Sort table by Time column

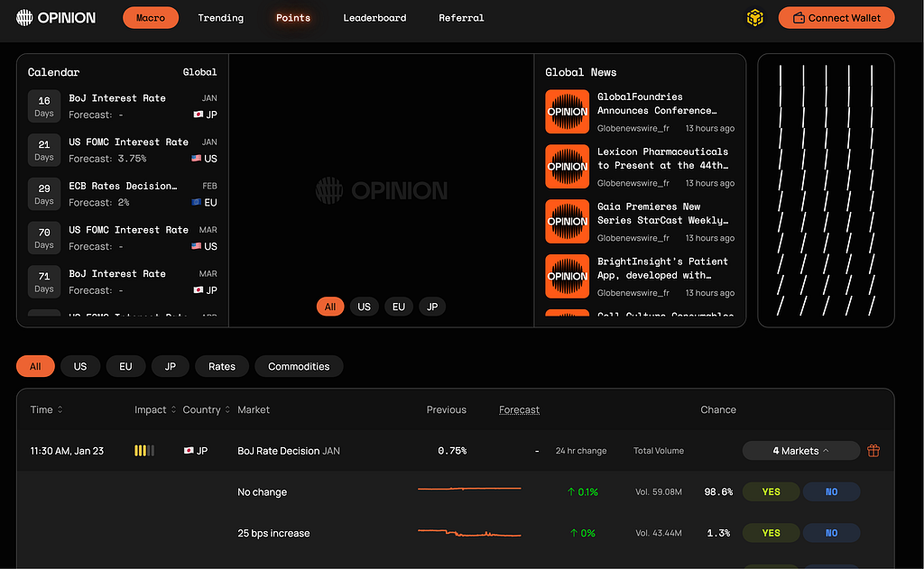click(x=47, y=409)
